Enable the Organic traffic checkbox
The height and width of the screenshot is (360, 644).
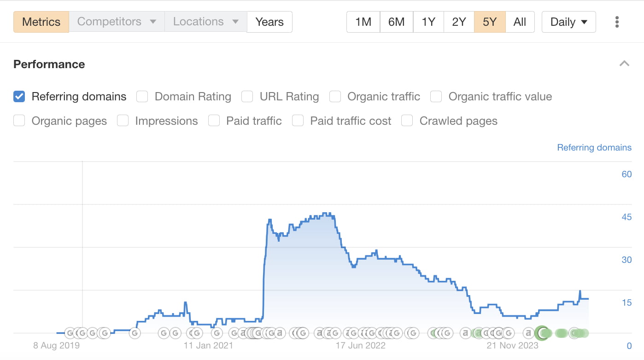(335, 96)
